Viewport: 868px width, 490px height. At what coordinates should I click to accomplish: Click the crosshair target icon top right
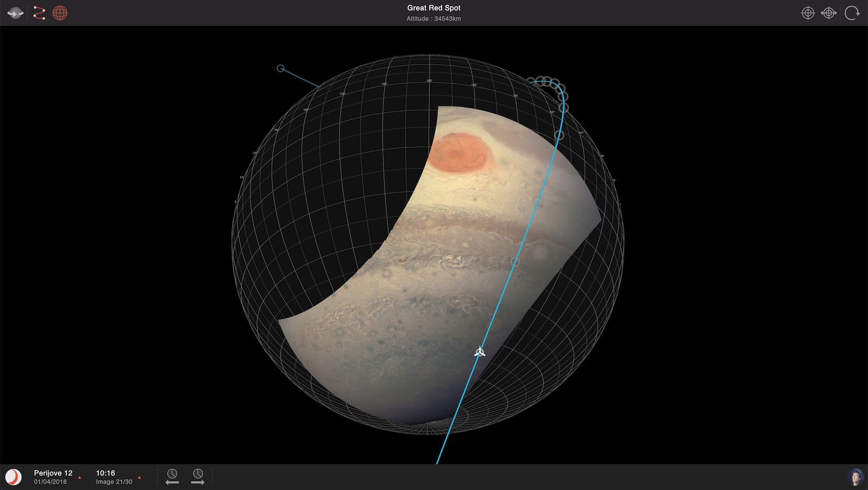(808, 12)
